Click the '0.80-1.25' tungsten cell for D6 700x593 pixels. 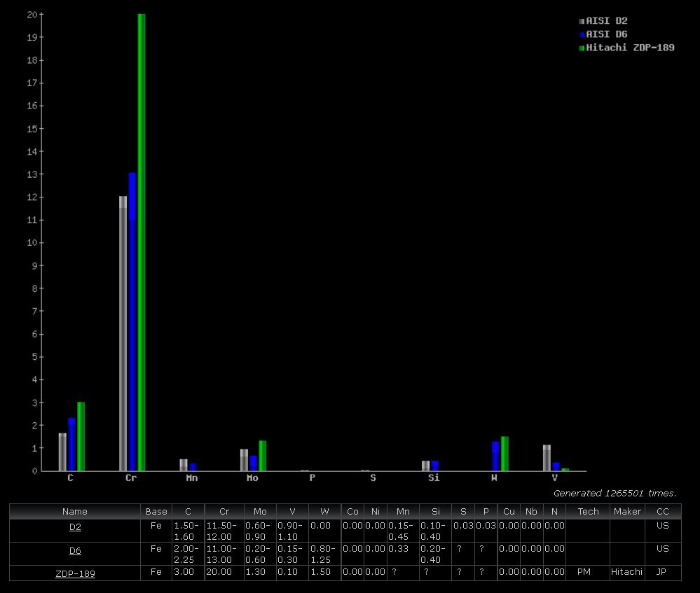coord(324,554)
